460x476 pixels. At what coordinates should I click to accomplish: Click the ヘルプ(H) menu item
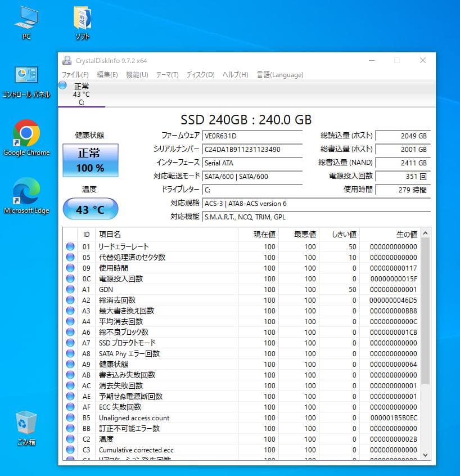[234, 74]
